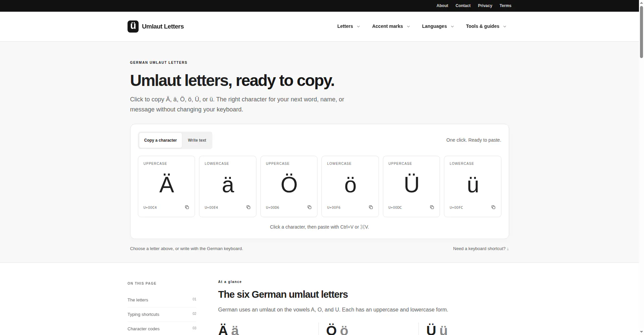Click the large lowercase ö glyph
Screen dimensions: 644x335
coord(350,185)
